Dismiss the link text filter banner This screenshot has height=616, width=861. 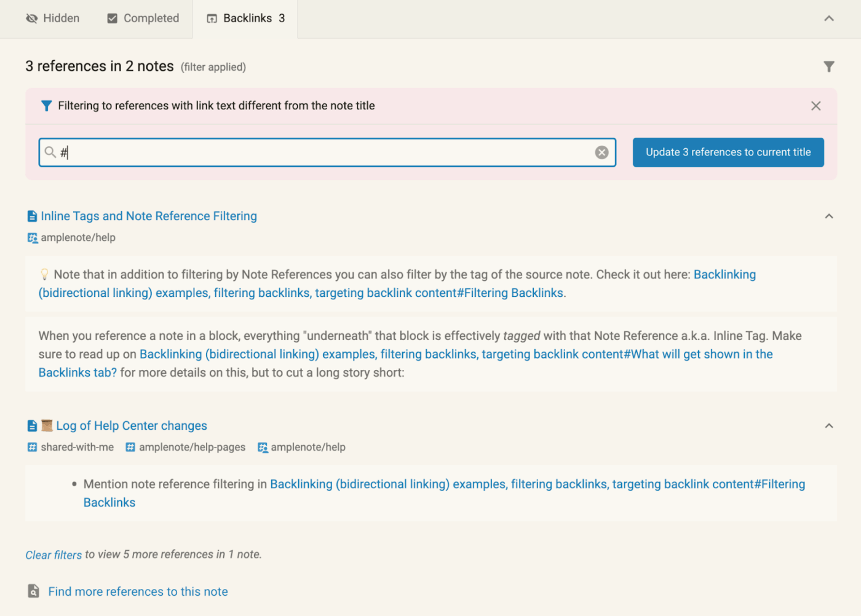coord(815,106)
